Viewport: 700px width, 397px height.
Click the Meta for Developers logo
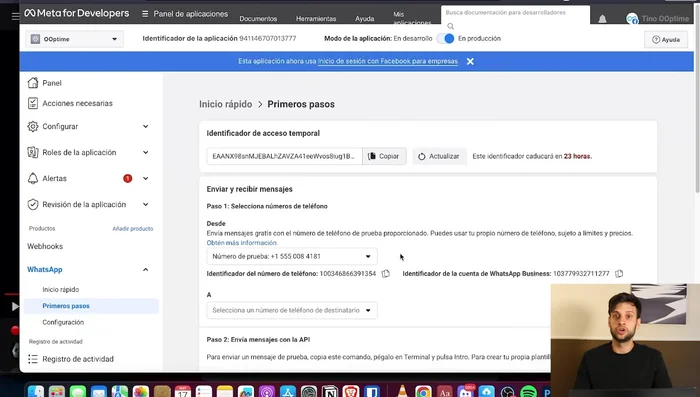pyautogui.click(x=76, y=13)
